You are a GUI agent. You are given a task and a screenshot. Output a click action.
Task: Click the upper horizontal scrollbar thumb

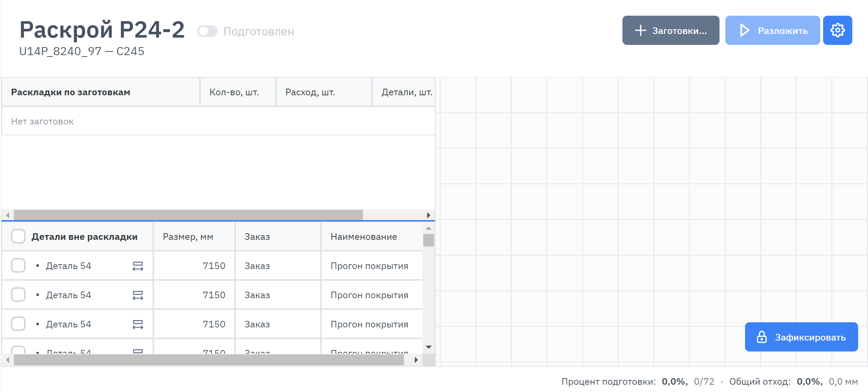point(188,215)
